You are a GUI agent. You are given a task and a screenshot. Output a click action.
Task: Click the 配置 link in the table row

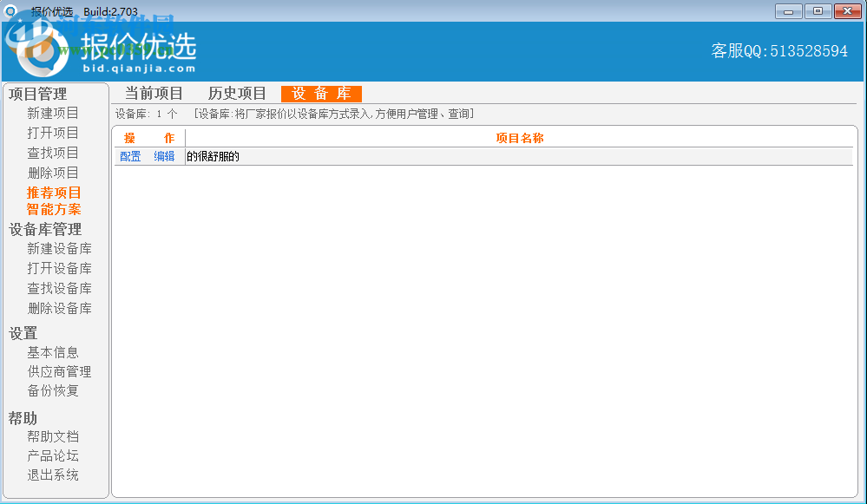pos(129,156)
